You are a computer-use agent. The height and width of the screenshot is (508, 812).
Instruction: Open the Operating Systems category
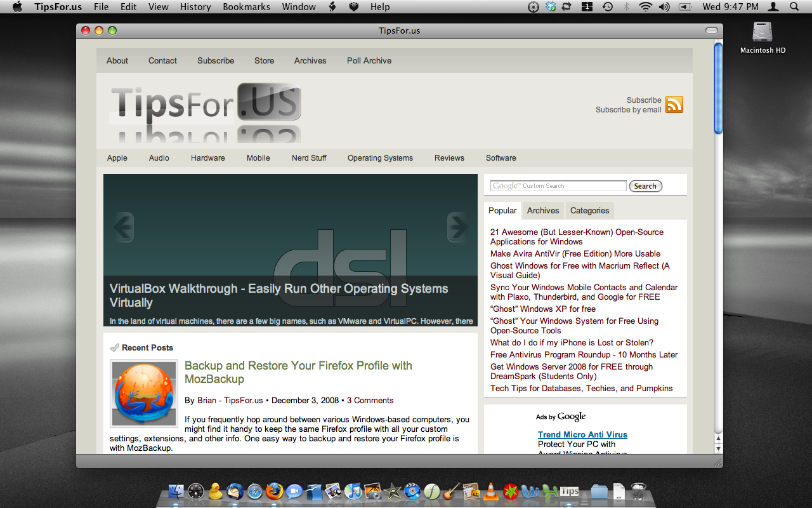[380, 158]
